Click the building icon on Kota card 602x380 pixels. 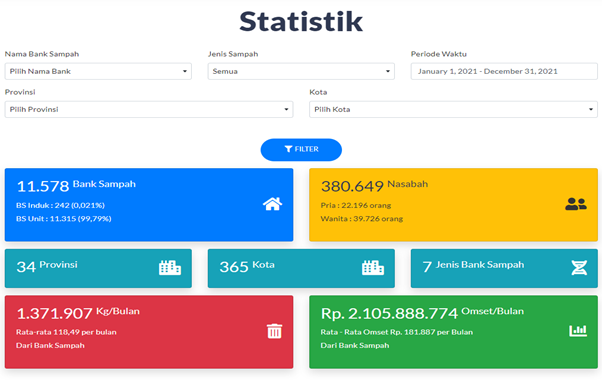coord(373,268)
